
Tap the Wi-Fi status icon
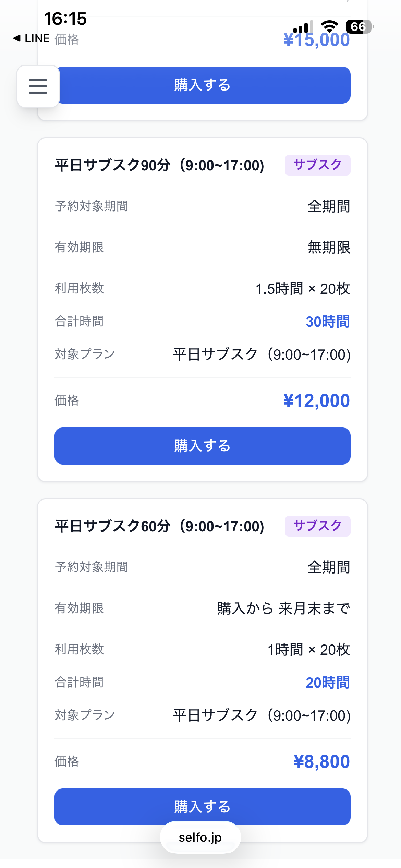tap(329, 27)
